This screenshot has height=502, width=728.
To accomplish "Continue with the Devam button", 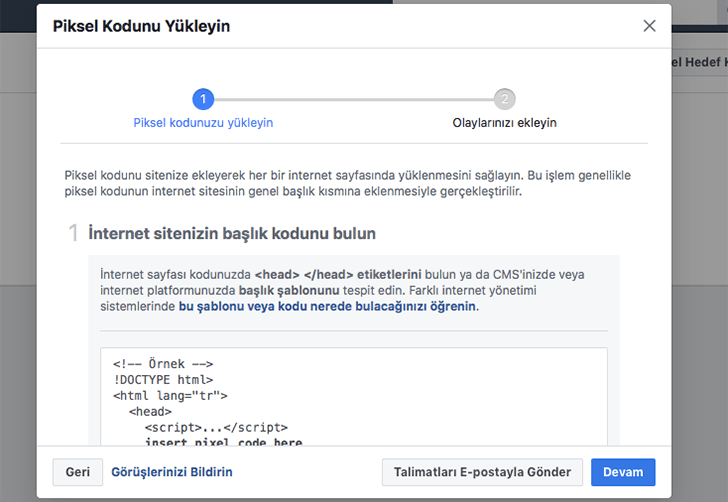I will pos(623,472).
